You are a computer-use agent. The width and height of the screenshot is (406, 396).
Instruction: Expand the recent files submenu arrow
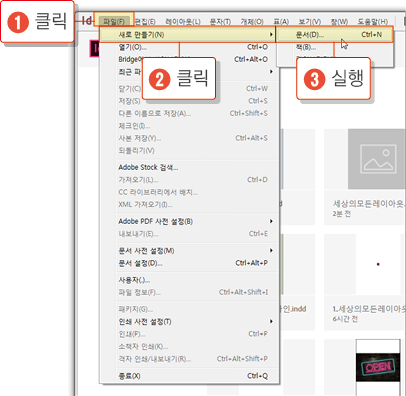click(271, 72)
